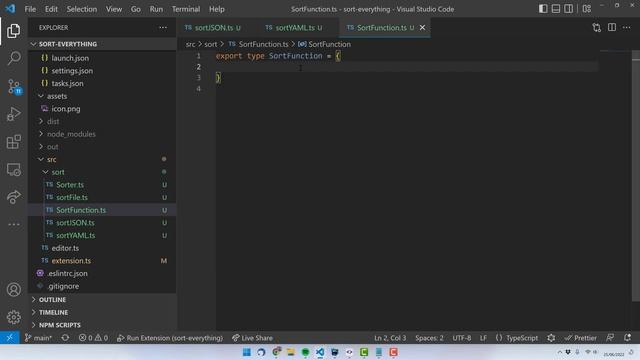Screen dimensions: 640x360
Task: Open the Terminal menu
Action: pos(186,9)
